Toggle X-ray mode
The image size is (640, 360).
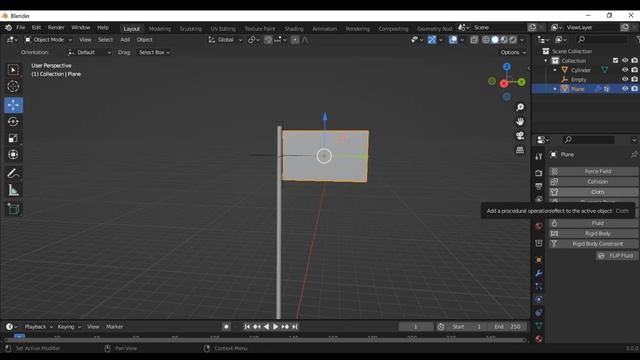[474, 40]
